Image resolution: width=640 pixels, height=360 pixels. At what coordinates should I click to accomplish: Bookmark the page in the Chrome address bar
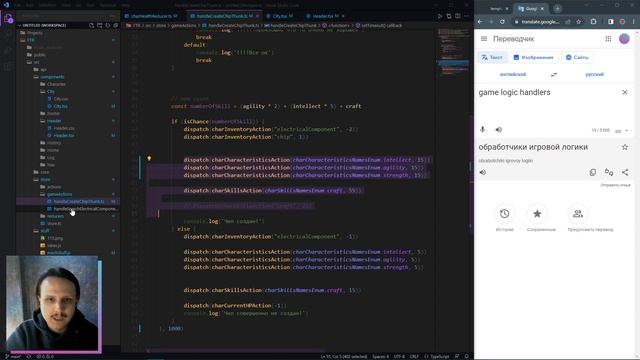[578, 22]
